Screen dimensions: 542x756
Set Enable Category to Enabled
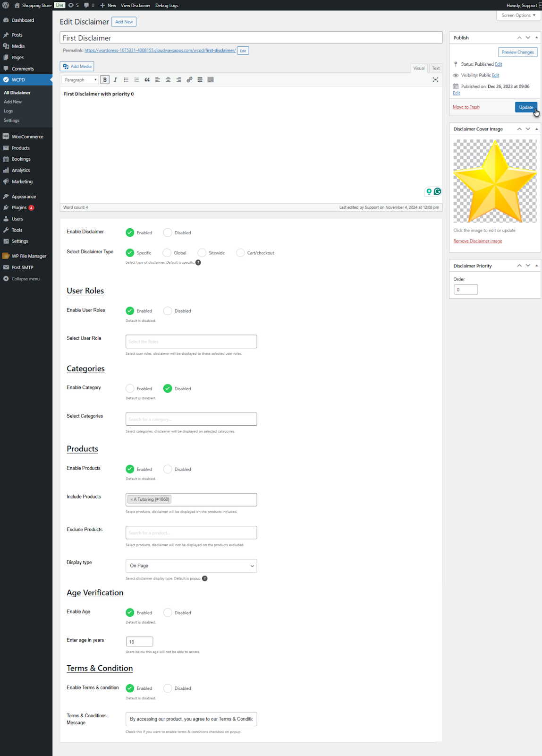(x=130, y=388)
